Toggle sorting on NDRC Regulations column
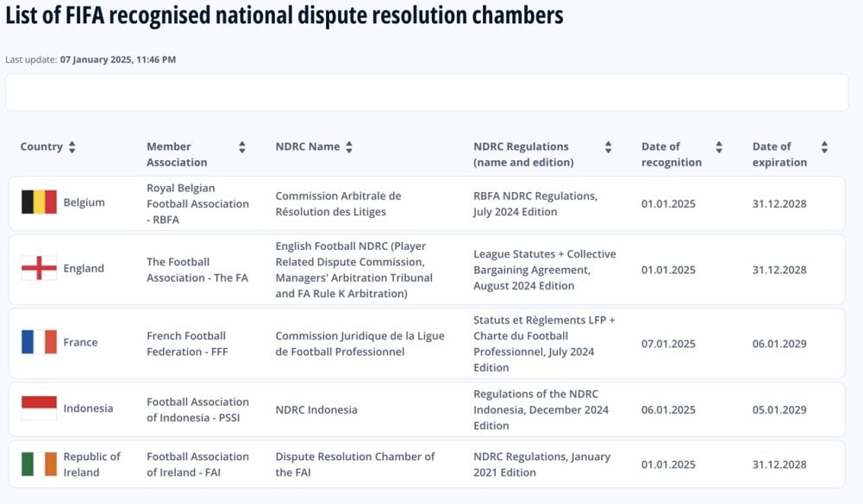 [608, 146]
